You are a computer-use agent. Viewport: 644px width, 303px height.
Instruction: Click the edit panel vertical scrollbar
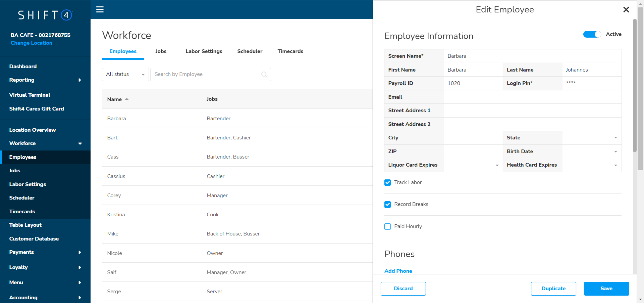point(635,86)
